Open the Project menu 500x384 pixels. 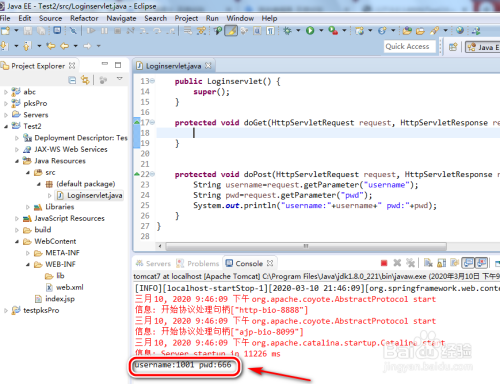tap(186, 18)
